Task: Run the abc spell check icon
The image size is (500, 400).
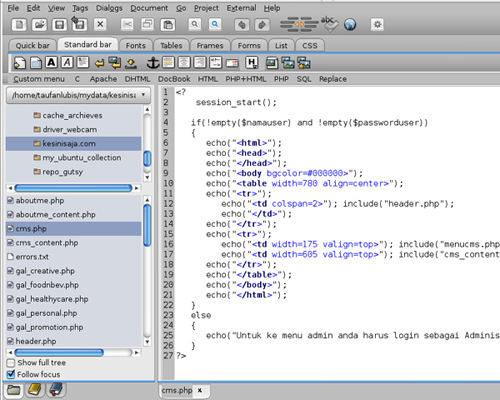Action: 329,24
